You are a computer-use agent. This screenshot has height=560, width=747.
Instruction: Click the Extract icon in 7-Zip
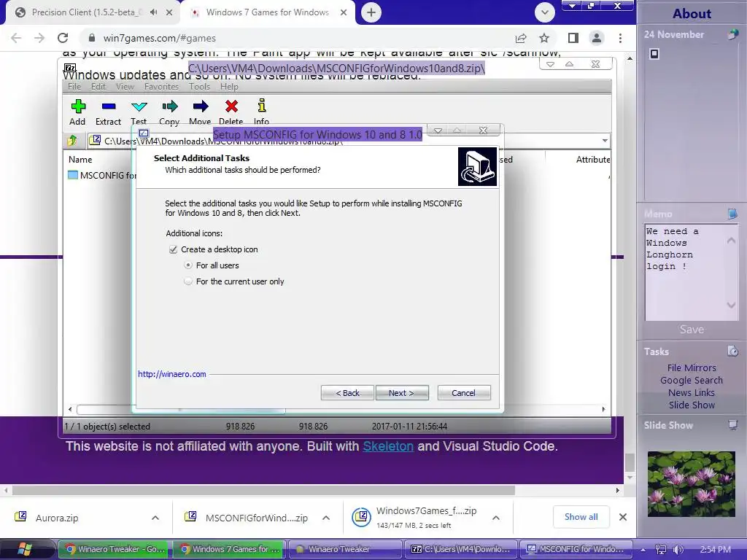point(109,106)
